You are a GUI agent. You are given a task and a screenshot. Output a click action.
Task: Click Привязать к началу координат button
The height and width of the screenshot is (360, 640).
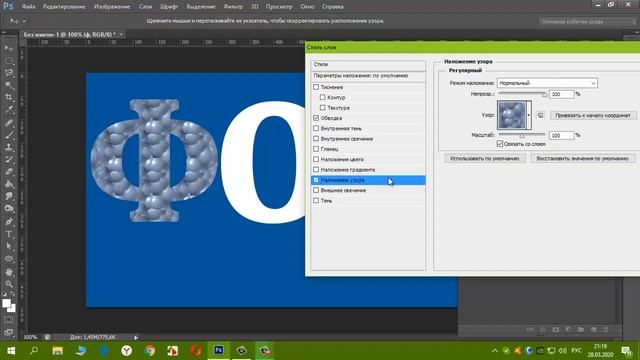593,116
